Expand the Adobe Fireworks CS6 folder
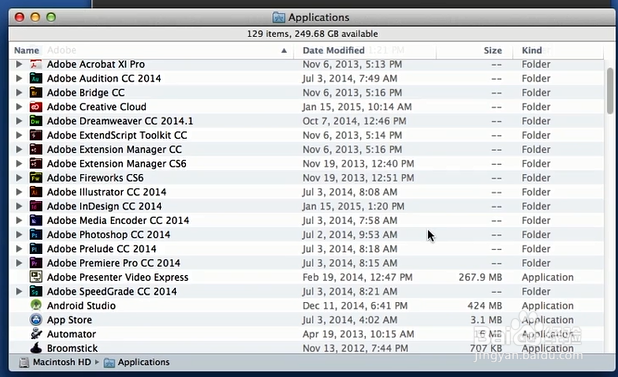The width and height of the screenshot is (618, 377). 19,178
